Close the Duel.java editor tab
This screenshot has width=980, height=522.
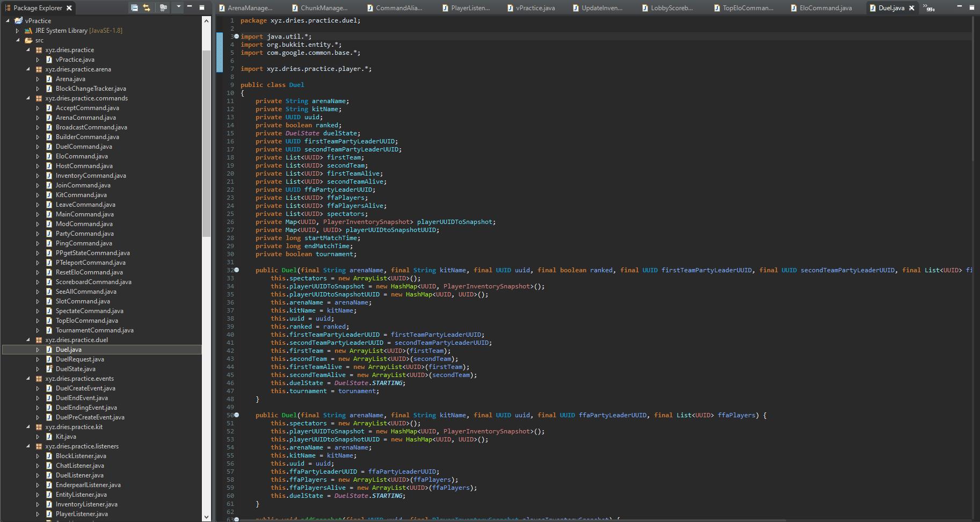[x=911, y=8]
